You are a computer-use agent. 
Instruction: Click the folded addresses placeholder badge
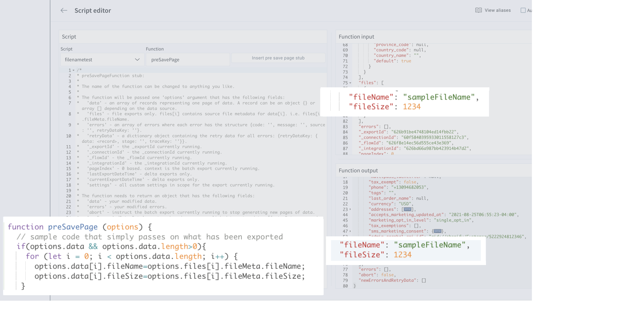[407, 209]
